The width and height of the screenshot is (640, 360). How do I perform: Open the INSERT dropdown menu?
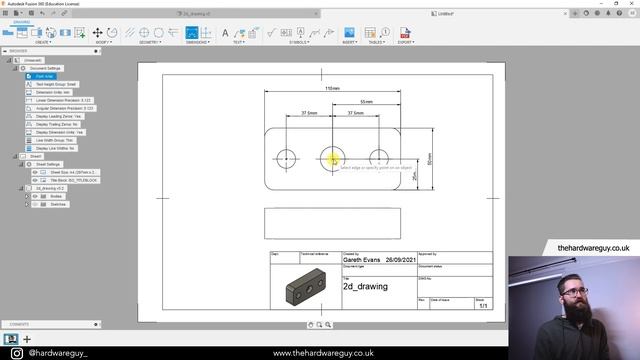tap(350, 42)
